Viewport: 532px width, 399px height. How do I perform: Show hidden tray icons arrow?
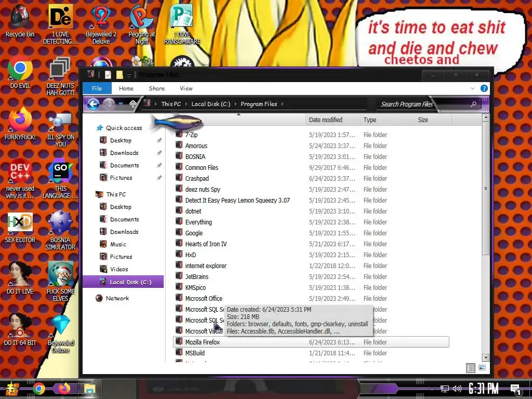coord(432,389)
